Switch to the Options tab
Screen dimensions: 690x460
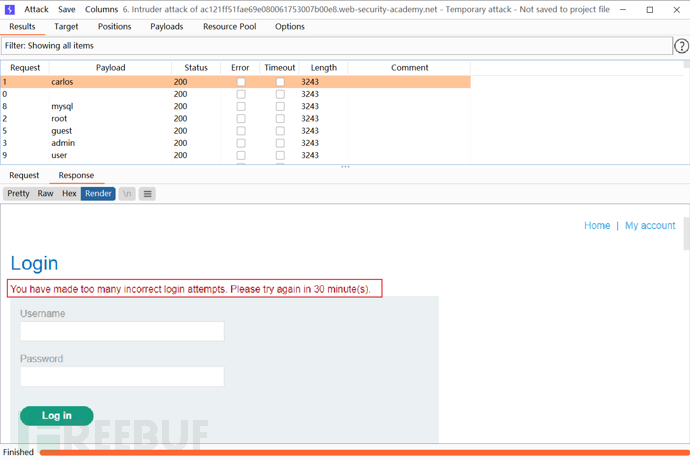[290, 26]
